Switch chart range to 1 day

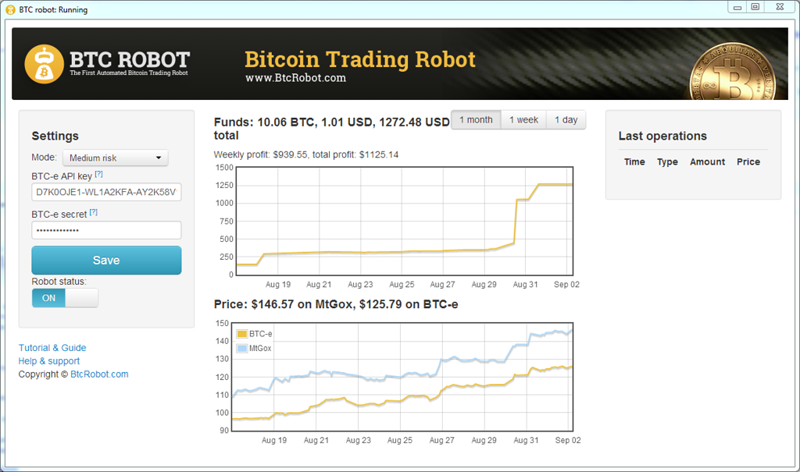pyautogui.click(x=566, y=120)
